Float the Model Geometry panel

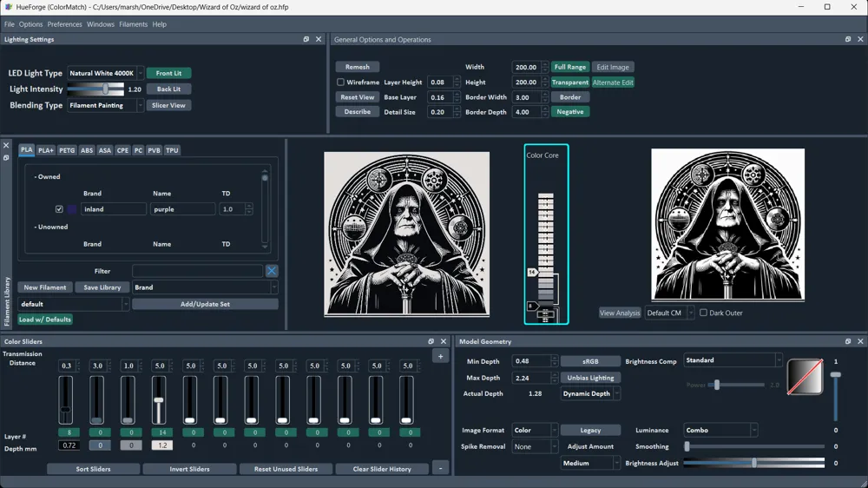848,341
